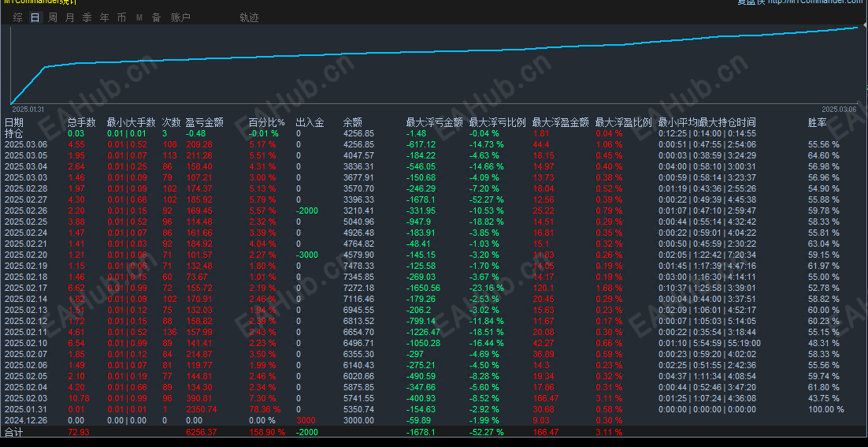The image size is (868, 447).
Task: Click win rate 64.60 %
Action: (x=824, y=155)
